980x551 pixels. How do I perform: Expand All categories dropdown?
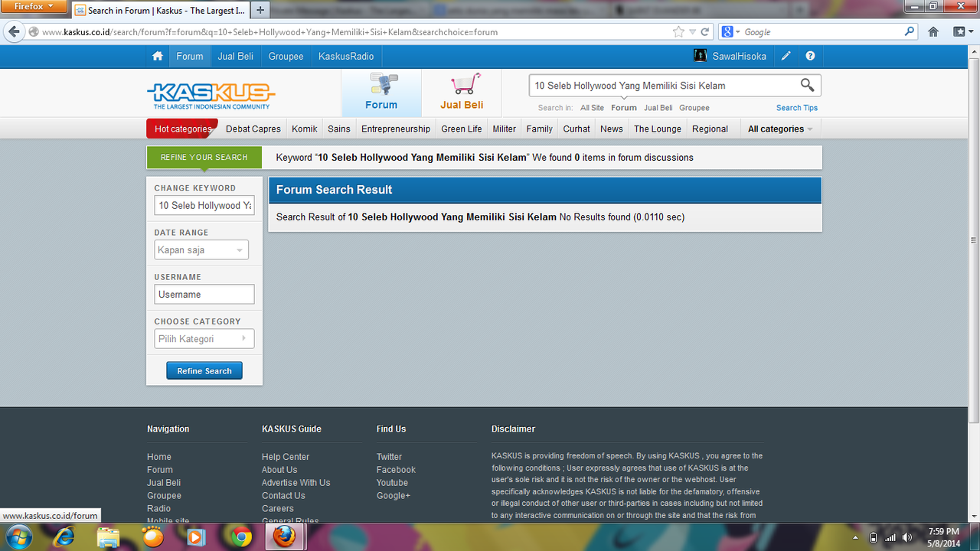pos(780,129)
